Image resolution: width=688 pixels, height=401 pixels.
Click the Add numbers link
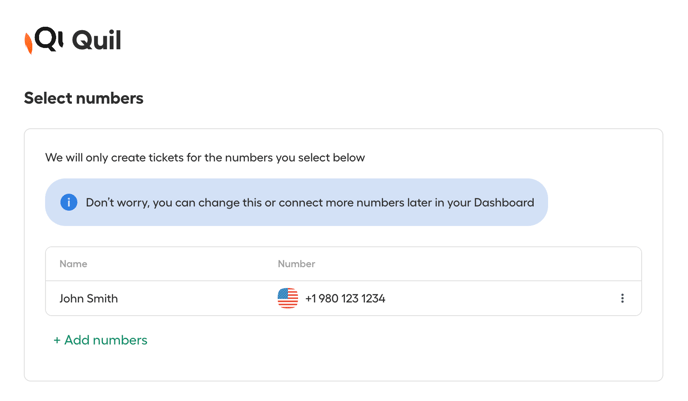[x=100, y=340]
